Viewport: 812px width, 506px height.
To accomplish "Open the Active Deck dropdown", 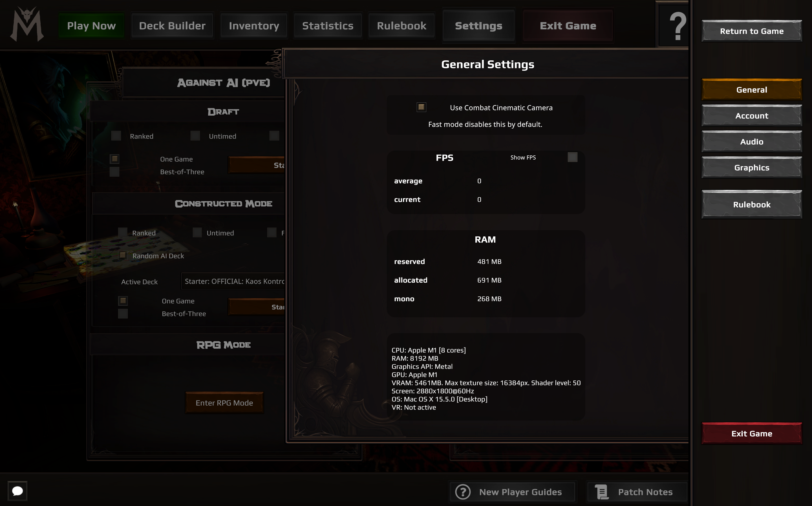I will pyautogui.click(x=233, y=281).
